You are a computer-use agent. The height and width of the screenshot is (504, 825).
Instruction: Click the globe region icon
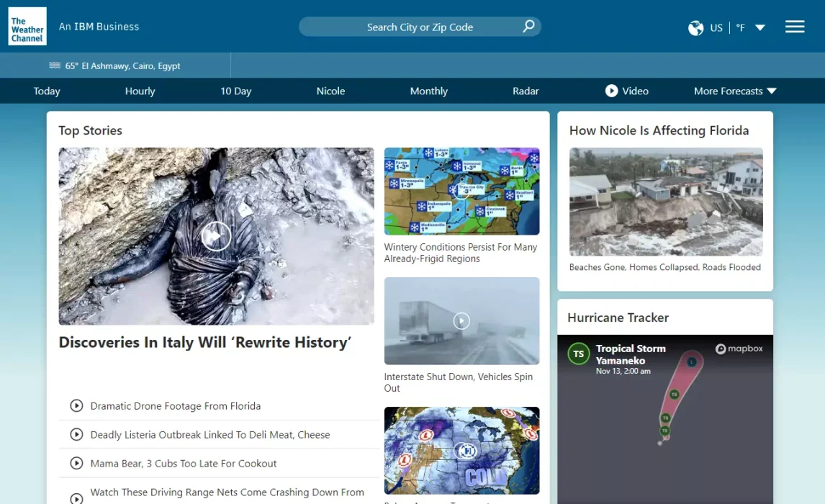click(x=695, y=28)
